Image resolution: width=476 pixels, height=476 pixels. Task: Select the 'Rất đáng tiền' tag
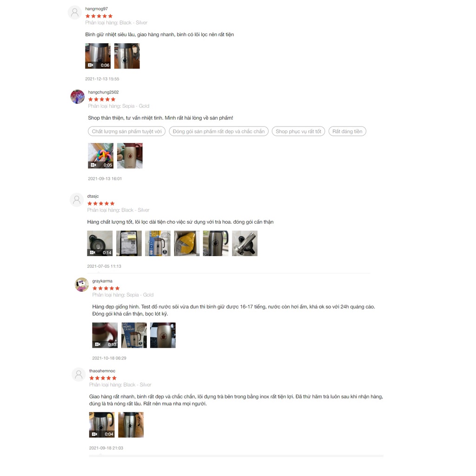point(347,132)
